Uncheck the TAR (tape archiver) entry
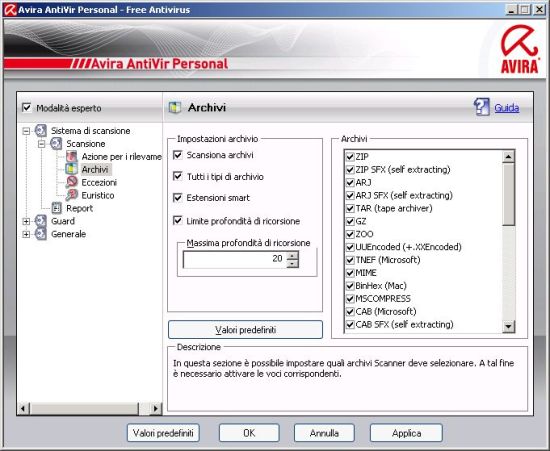This screenshot has width=550, height=451. click(x=350, y=208)
